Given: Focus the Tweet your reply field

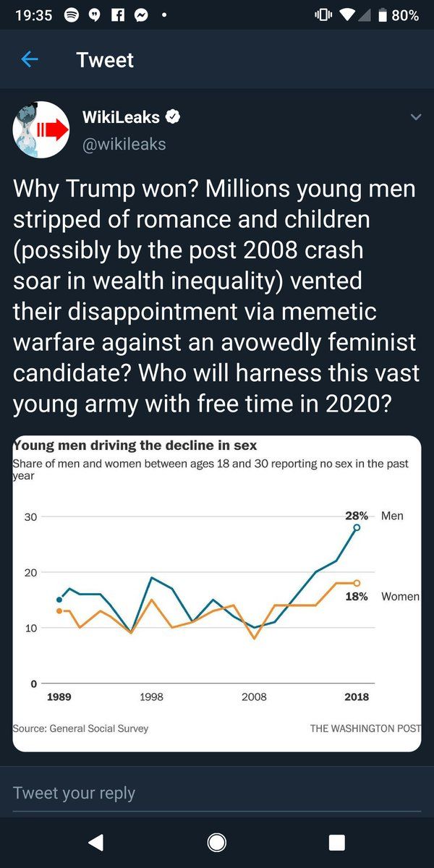Looking at the screenshot, I should point(217,793).
